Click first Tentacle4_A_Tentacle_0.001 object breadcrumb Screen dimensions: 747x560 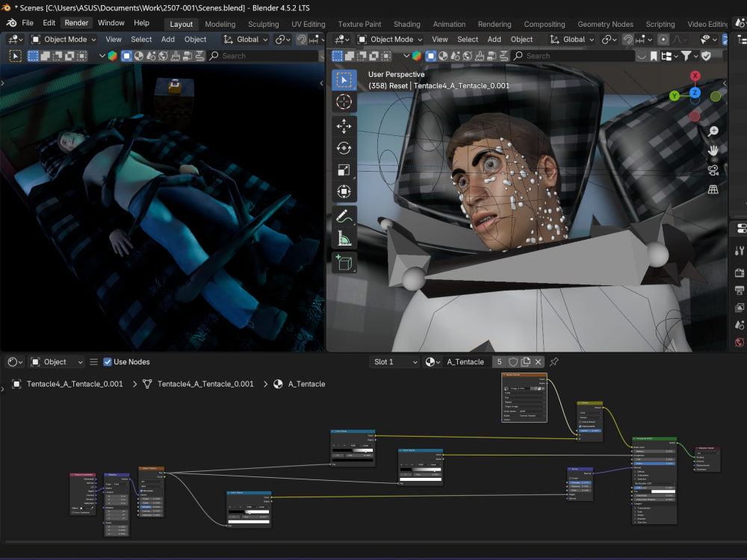pyautogui.click(x=75, y=384)
